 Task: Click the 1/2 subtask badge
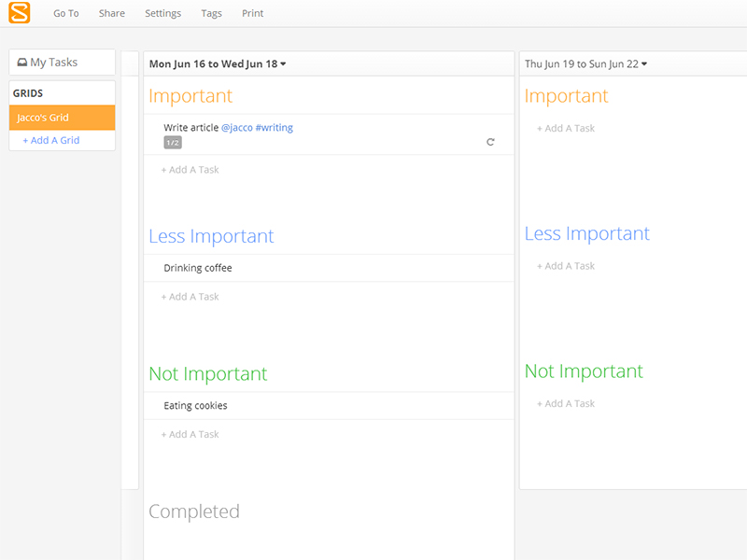[x=173, y=143]
